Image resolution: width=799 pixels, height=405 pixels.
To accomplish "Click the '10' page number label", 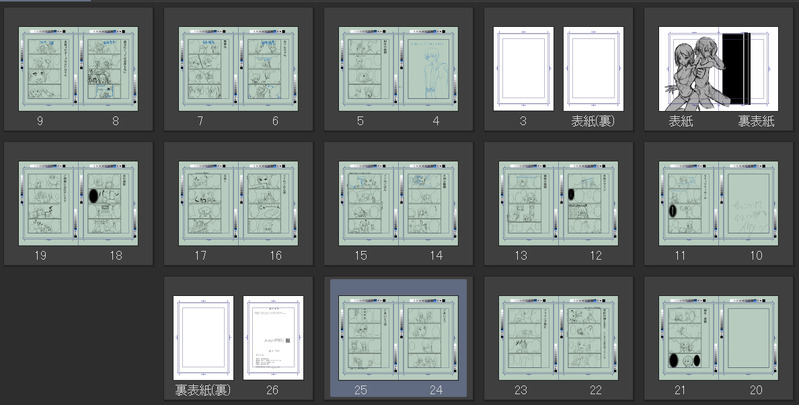I will tap(756, 256).
